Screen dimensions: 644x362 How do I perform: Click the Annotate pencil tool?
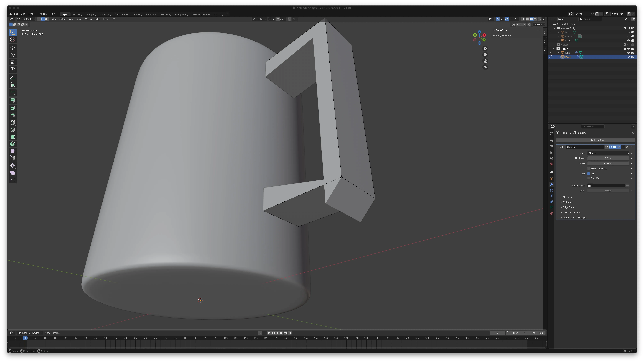(13, 78)
